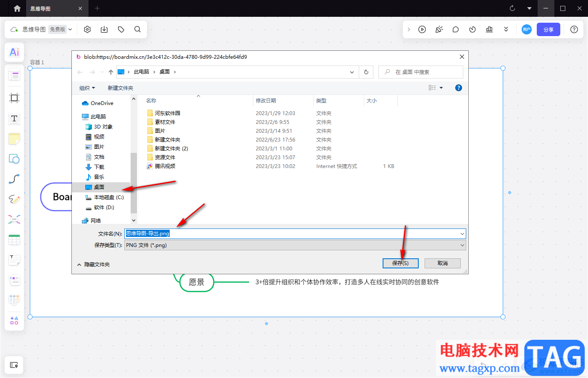Select the yellow sticky note tool

click(x=14, y=139)
